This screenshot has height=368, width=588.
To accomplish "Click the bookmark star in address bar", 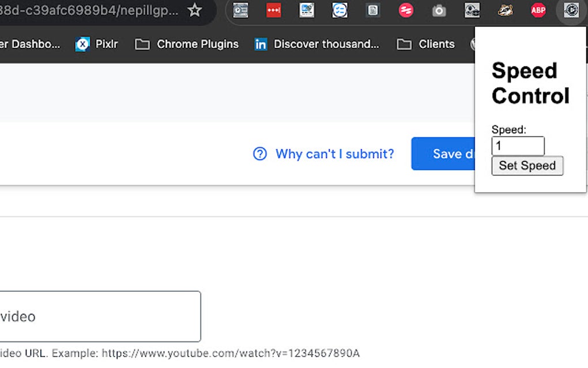I will 194,10.
